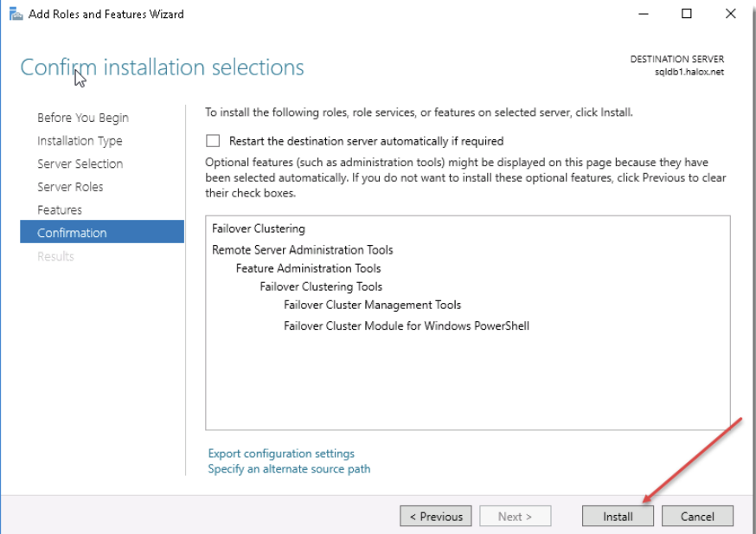Screen dimensions: 756x534
Task: Click the Install button
Action: click(618, 516)
